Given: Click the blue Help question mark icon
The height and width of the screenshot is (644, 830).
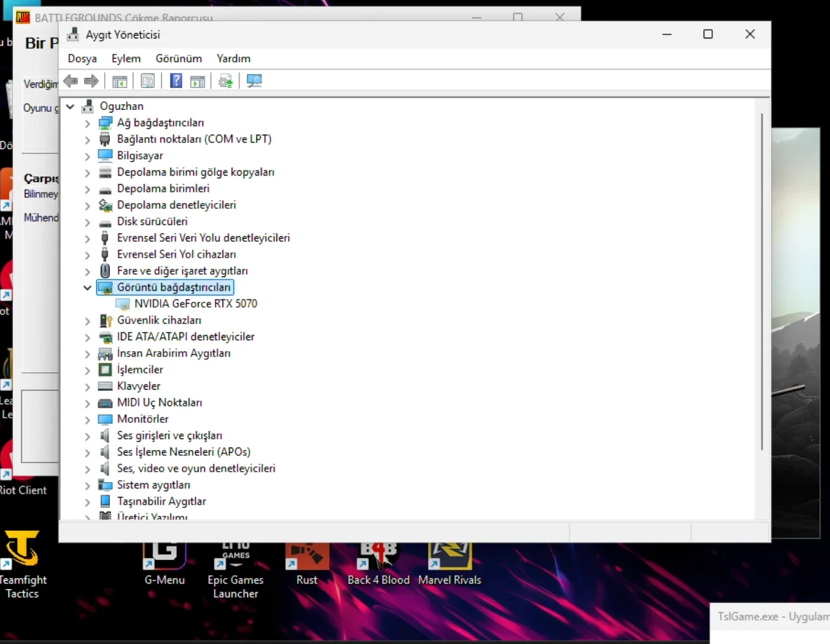Looking at the screenshot, I should click(176, 81).
